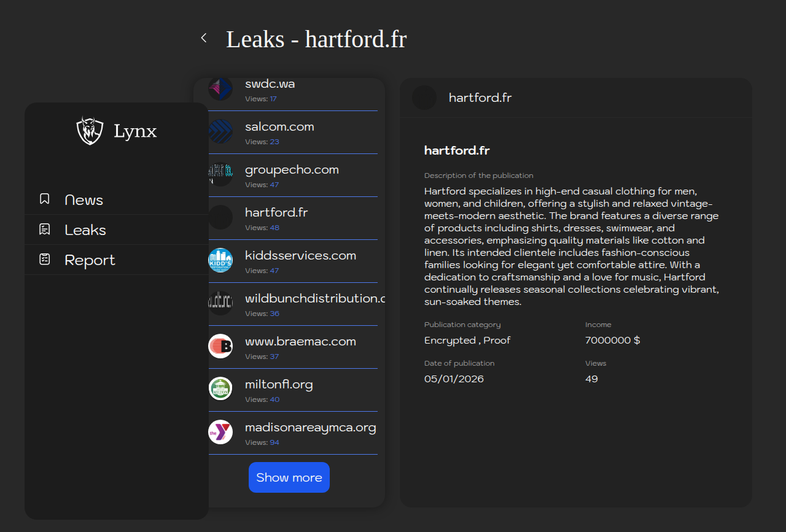Click the Leaks document icon in sidebar

pos(45,229)
